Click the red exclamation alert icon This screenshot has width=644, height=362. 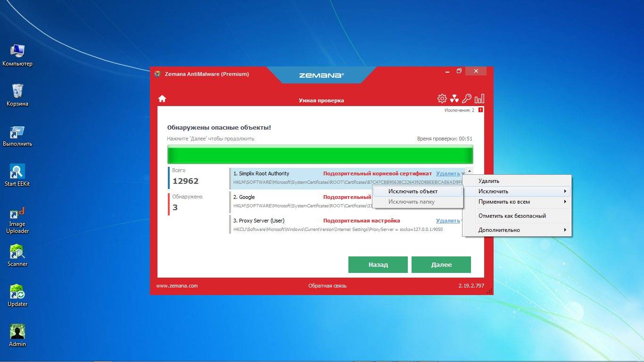(480, 110)
